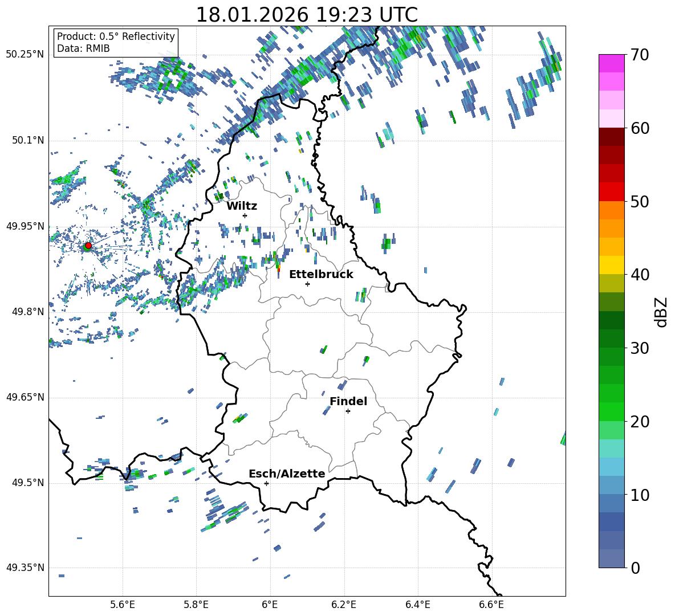Click the red radar site marker

[88, 246]
